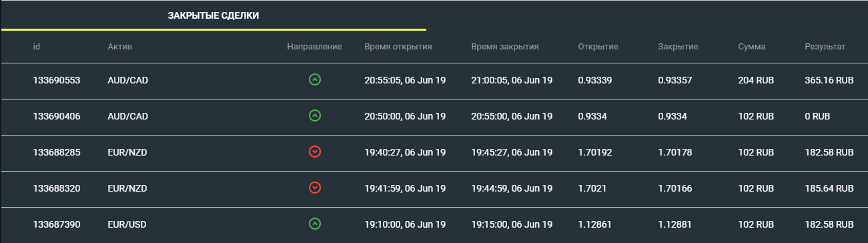Sort by the id column header
868x243 pixels.
pos(37,47)
